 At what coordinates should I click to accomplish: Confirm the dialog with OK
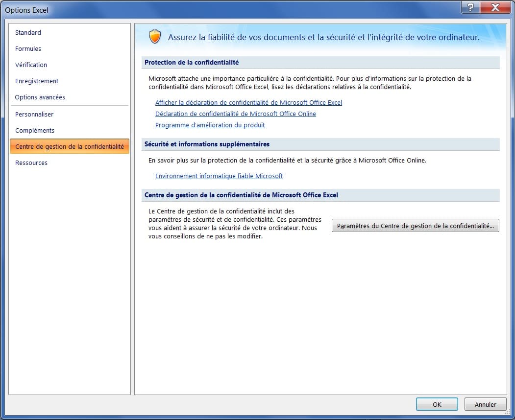click(x=437, y=404)
